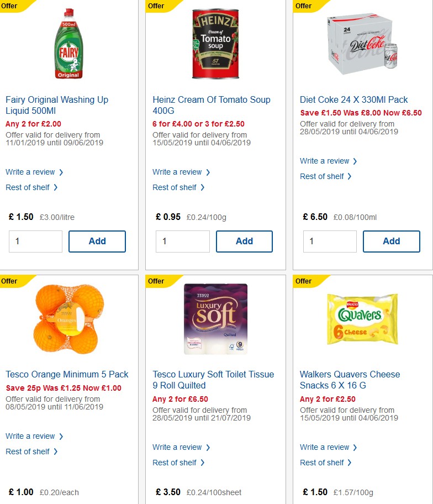Viewport: 433px width, 504px height.
Task: Click the Diet Coke quantity box
Action: coord(330,241)
